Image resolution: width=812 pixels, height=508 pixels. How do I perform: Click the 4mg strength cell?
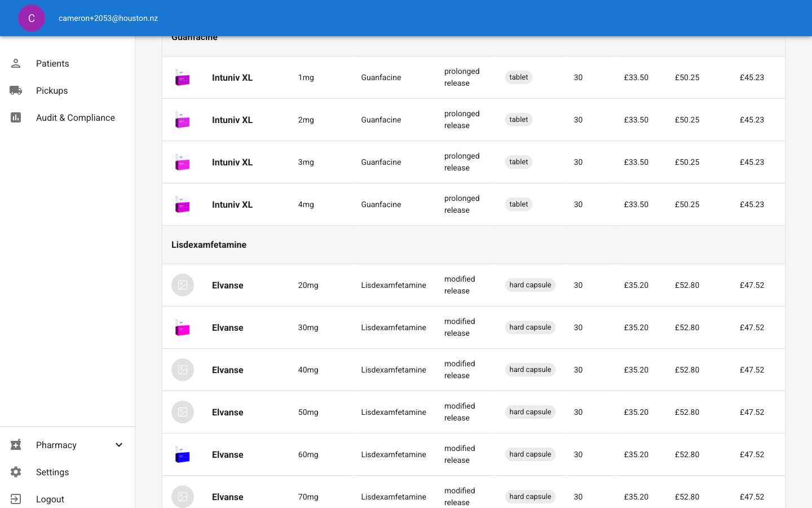coord(306,204)
